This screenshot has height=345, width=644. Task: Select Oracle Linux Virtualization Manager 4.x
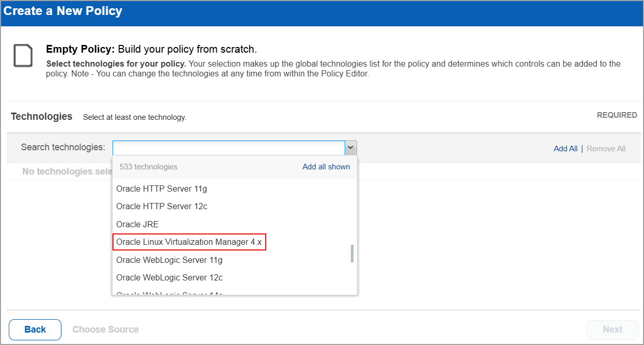click(189, 242)
